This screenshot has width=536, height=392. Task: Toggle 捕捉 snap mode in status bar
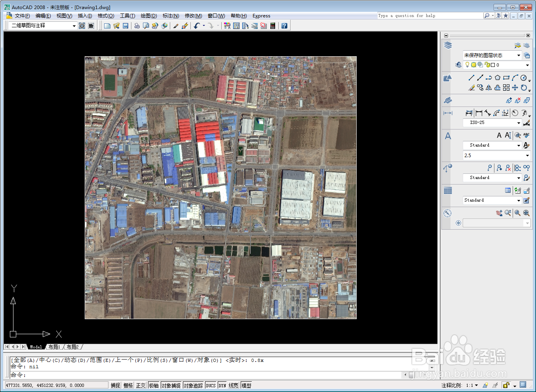pyautogui.click(x=116, y=385)
